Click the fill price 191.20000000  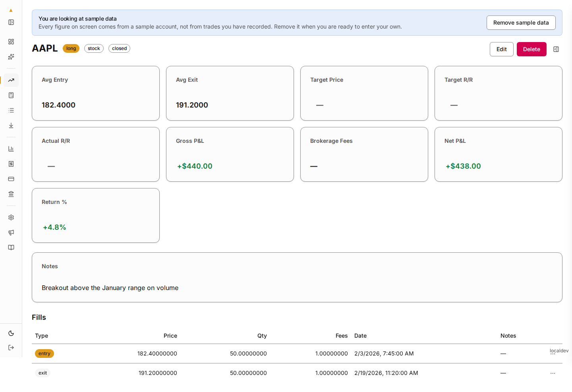point(158,373)
